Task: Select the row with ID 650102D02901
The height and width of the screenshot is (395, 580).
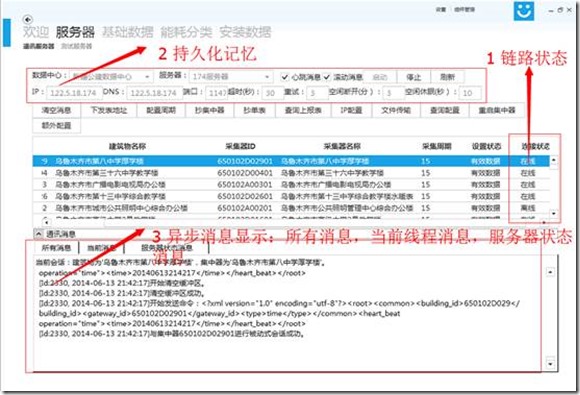Action: (x=291, y=161)
